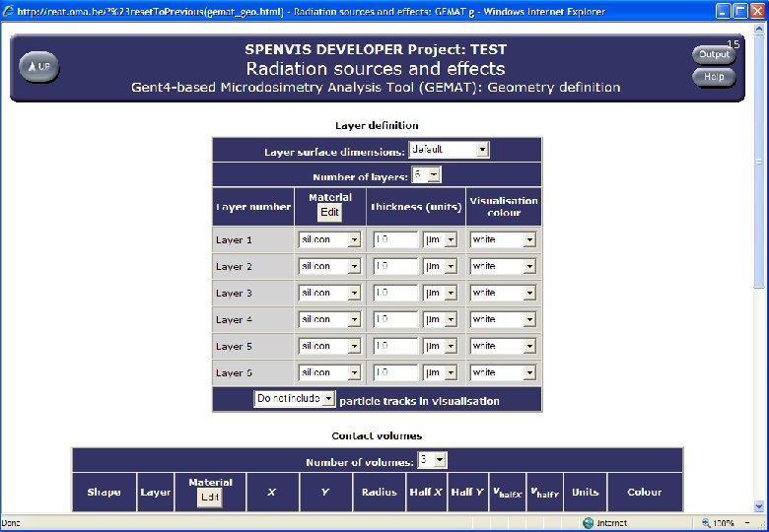Click the vertical scrollbar thumb

759,162
